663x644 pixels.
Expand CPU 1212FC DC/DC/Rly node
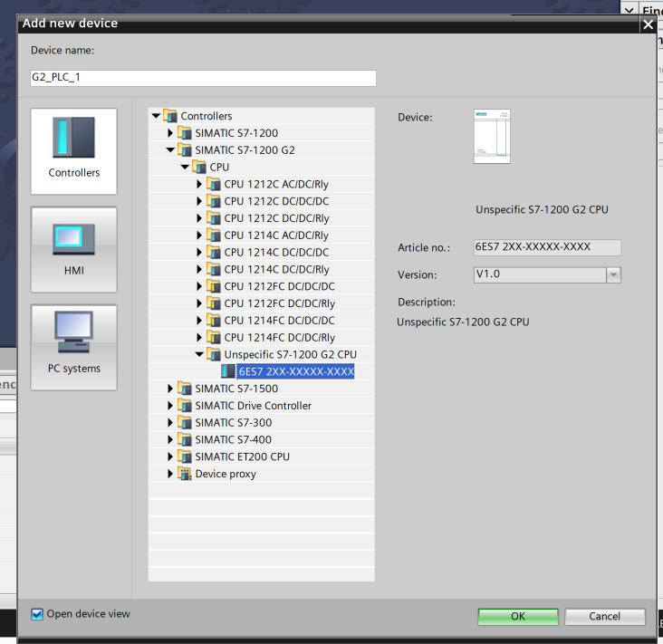(x=199, y=303)
